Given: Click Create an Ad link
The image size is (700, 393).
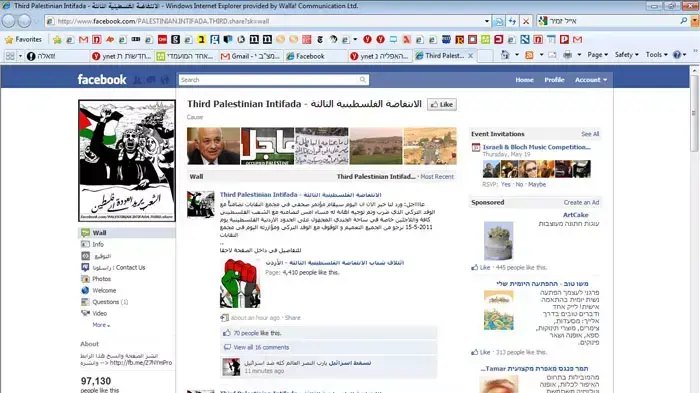Looking at the screenshot, I should click(x=581, y=202).
